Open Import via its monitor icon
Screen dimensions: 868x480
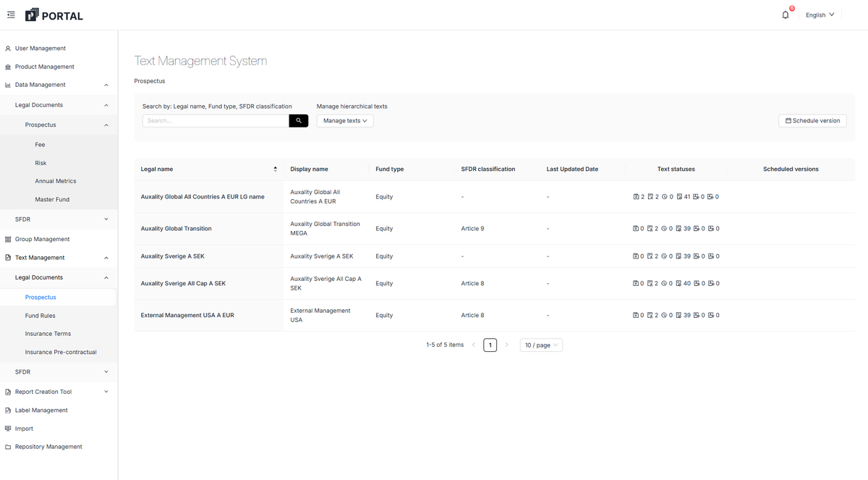(8, 429)
